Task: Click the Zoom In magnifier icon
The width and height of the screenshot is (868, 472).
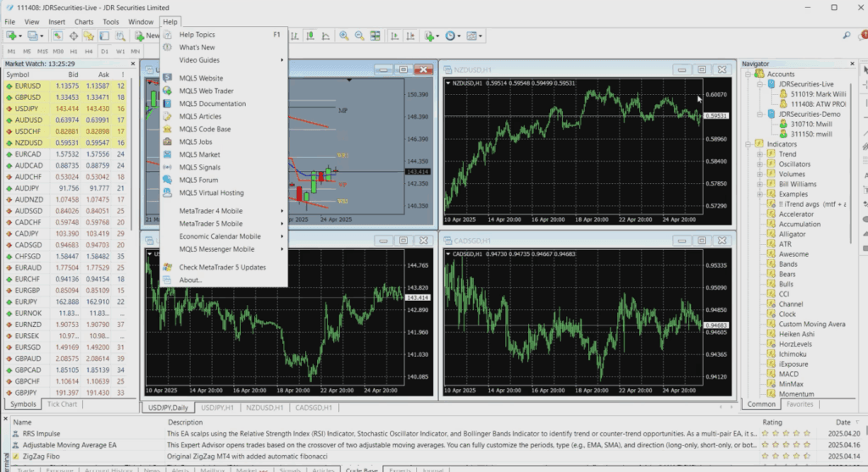Action: click(x=344, y=36)
